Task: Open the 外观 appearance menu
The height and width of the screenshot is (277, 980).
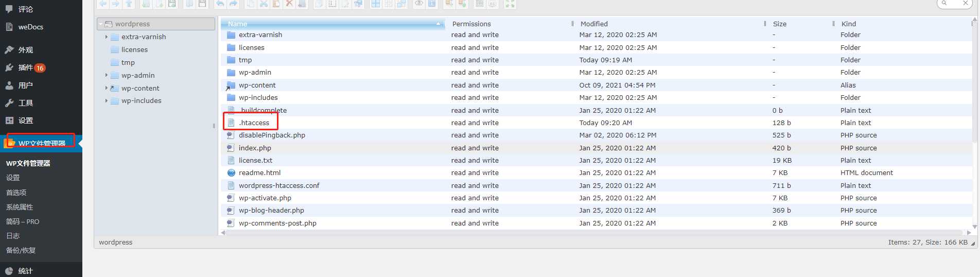Action: (25, 50)
